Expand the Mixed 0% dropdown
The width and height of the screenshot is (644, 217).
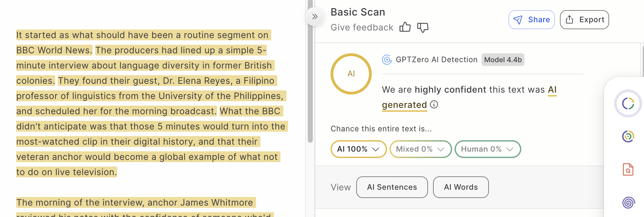(x=420, y=149)
